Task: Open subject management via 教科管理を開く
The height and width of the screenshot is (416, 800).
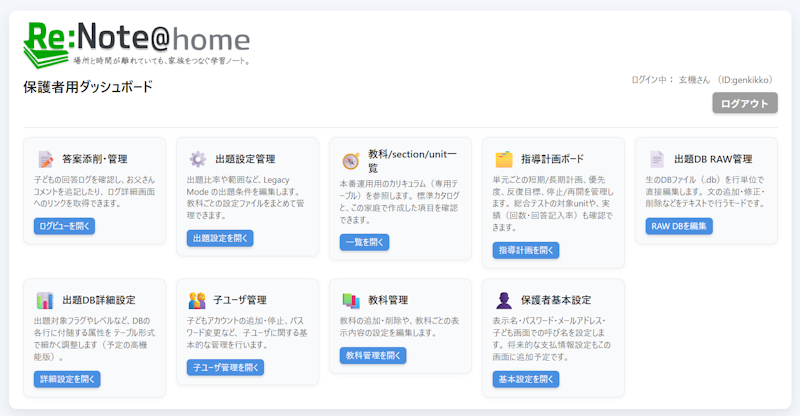Action: pyautogui.click(x=373, y=355)
